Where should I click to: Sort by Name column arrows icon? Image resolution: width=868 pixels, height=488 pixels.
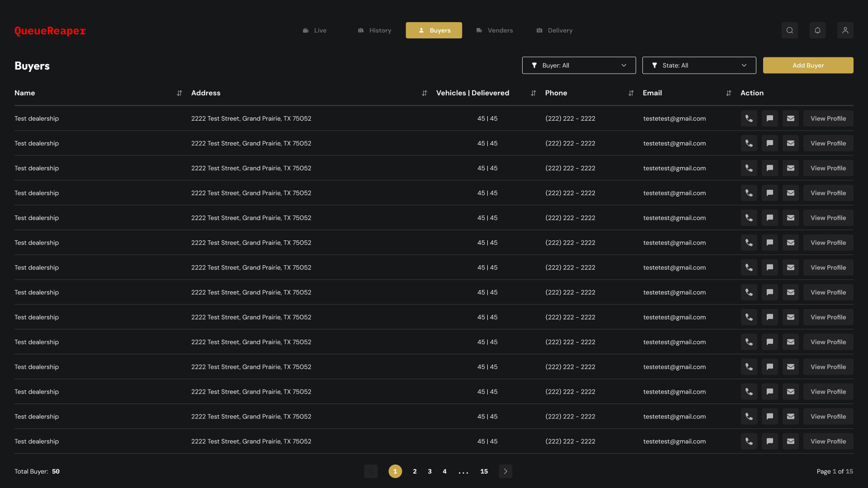tap(179, 93)
